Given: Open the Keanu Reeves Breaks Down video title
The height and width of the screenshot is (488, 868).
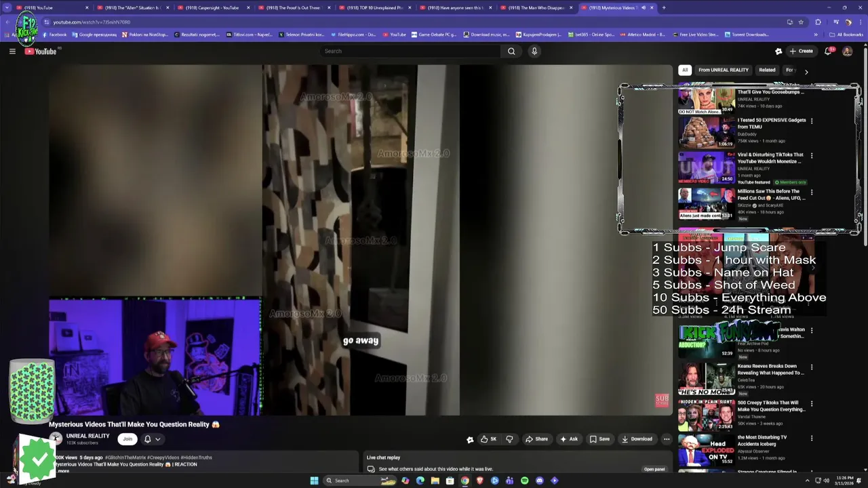Looking at the screenshot, I should click(770, 369).
